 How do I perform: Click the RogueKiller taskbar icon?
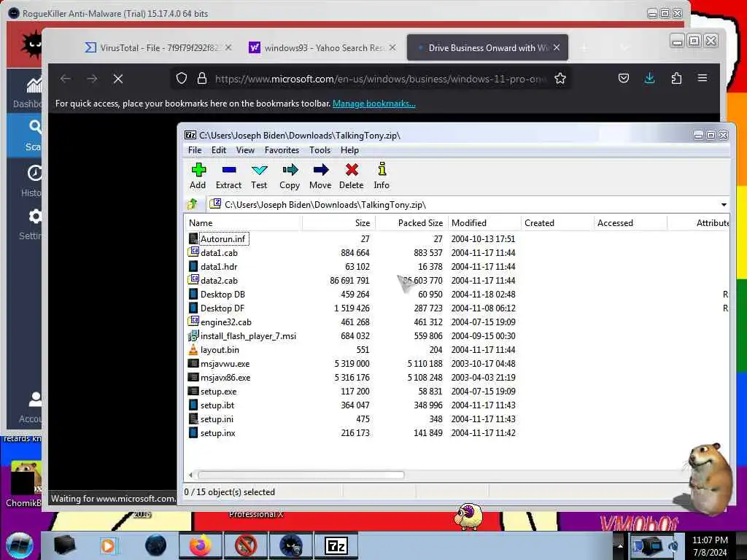[x=290, y=545]
